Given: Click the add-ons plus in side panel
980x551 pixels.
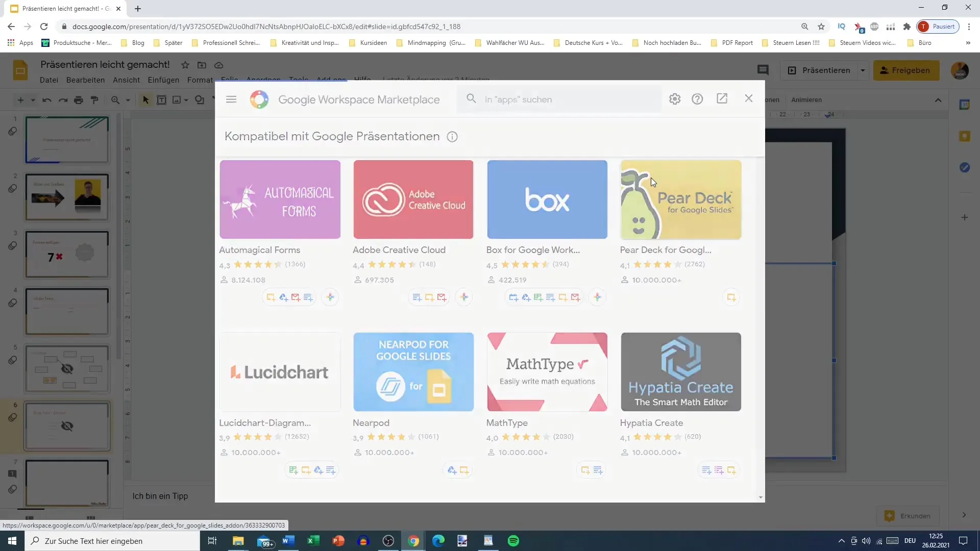Looking at the screenshot, I should pyautogui.click(x=965, y=217).
